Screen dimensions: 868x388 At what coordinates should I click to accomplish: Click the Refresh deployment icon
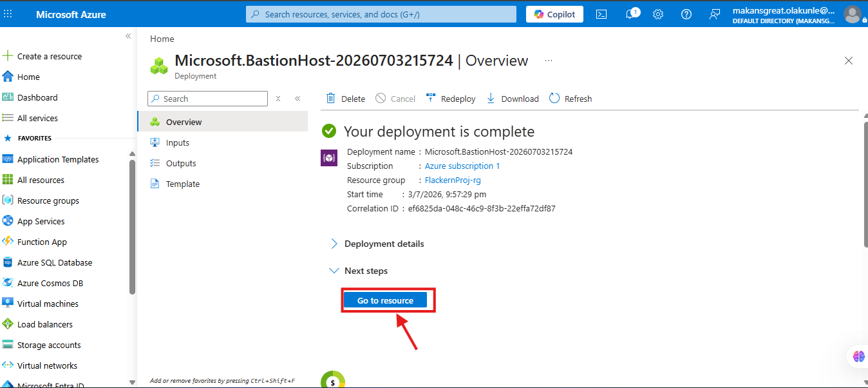pos(554,99)
